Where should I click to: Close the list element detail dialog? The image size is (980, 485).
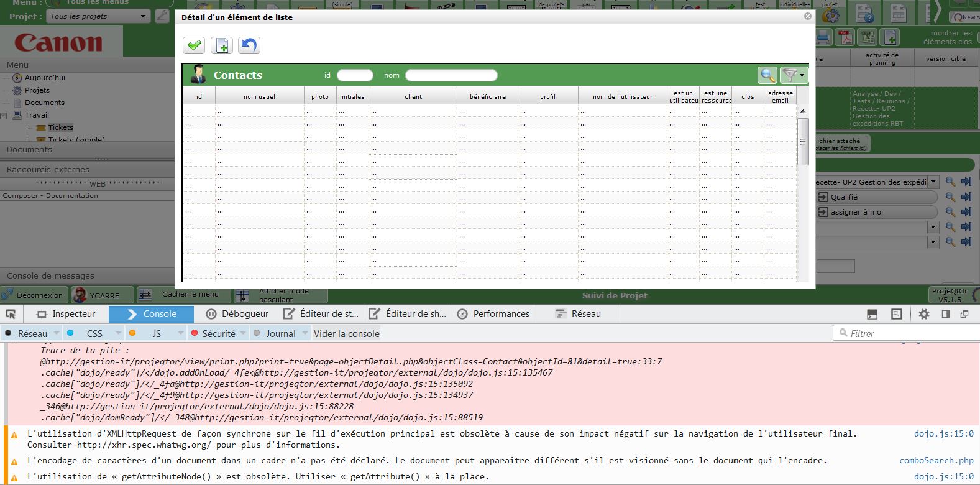click(808, 16)
